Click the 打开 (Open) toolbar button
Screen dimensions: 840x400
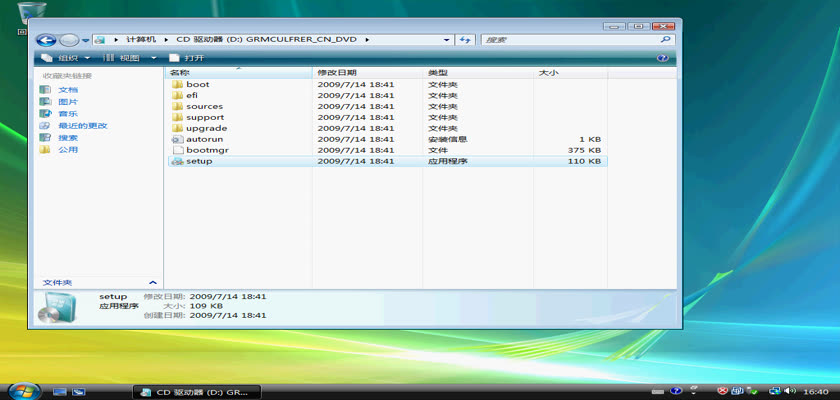tap(187, 58)
